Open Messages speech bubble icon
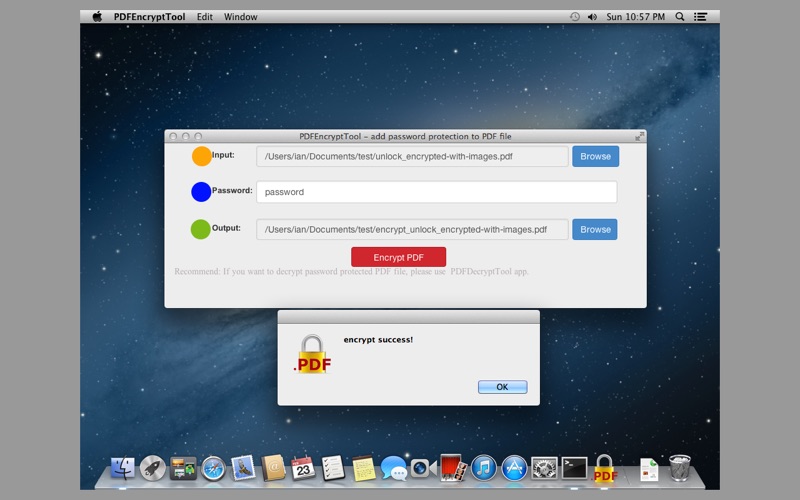800x500 pixels. point(393,468)
